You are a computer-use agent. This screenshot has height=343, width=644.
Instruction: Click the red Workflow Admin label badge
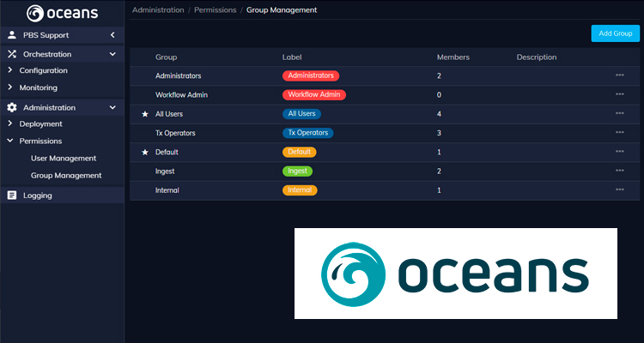point(314,95)
